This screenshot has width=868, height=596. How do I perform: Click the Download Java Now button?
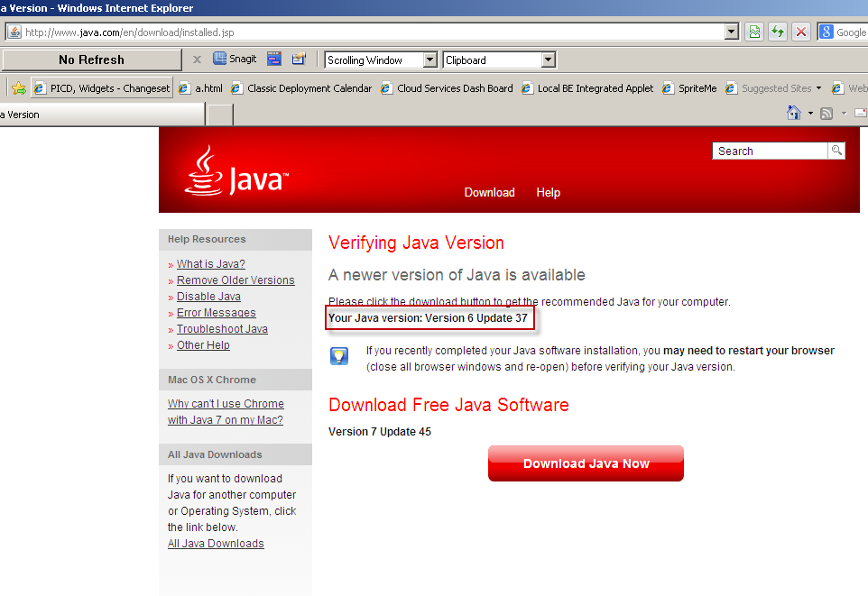[586, 463]
